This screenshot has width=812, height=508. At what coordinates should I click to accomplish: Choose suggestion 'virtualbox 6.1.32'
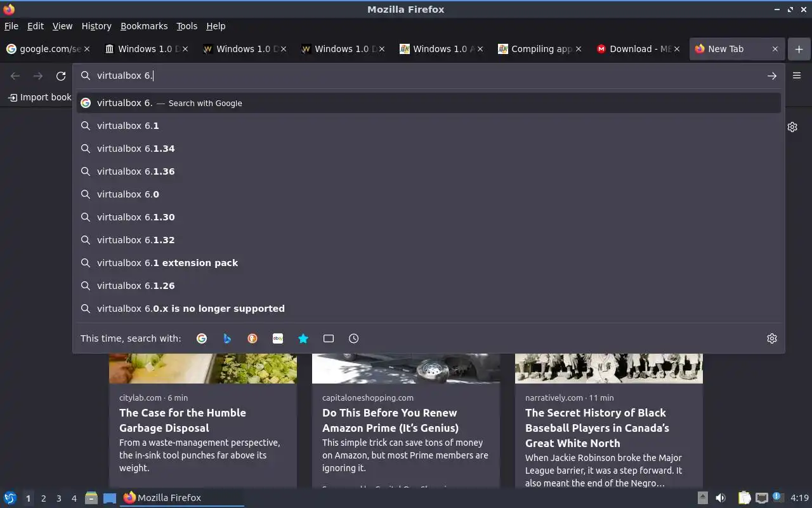click(x=429, y=240)
